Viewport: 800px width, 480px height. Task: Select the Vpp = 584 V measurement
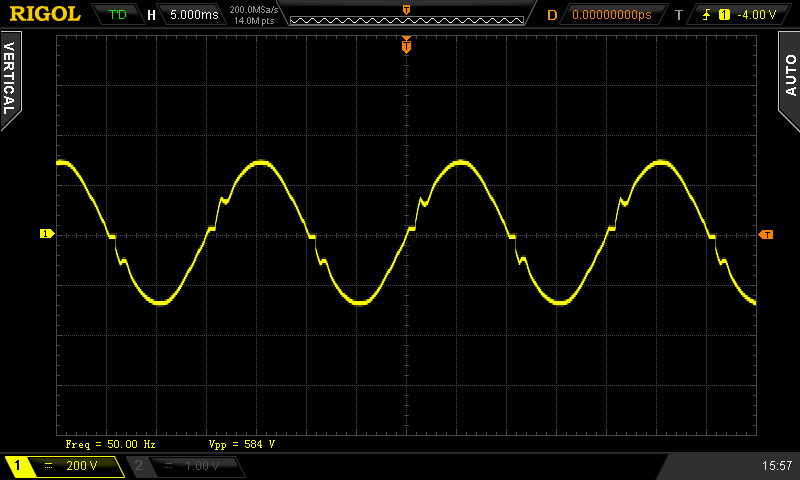pyautogui.click(x=241, y=443)
